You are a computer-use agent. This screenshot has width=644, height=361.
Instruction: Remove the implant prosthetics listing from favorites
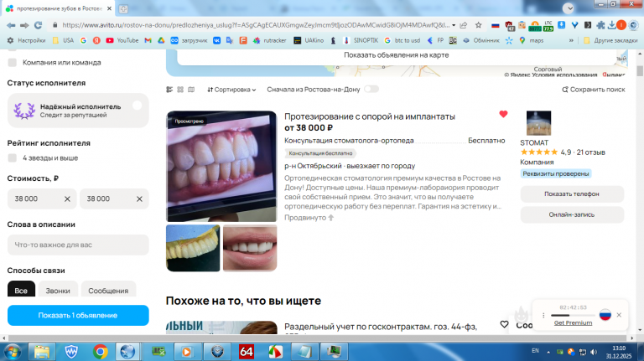click(x=503, y=114)
